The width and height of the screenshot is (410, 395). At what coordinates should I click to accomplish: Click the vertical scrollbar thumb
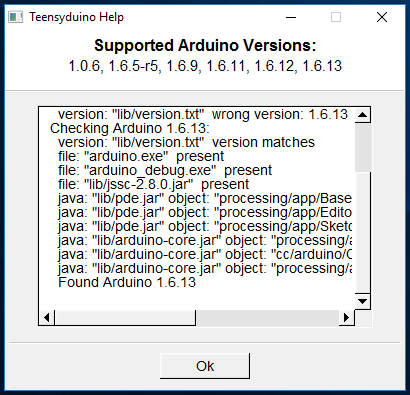[x=363, y=147]
